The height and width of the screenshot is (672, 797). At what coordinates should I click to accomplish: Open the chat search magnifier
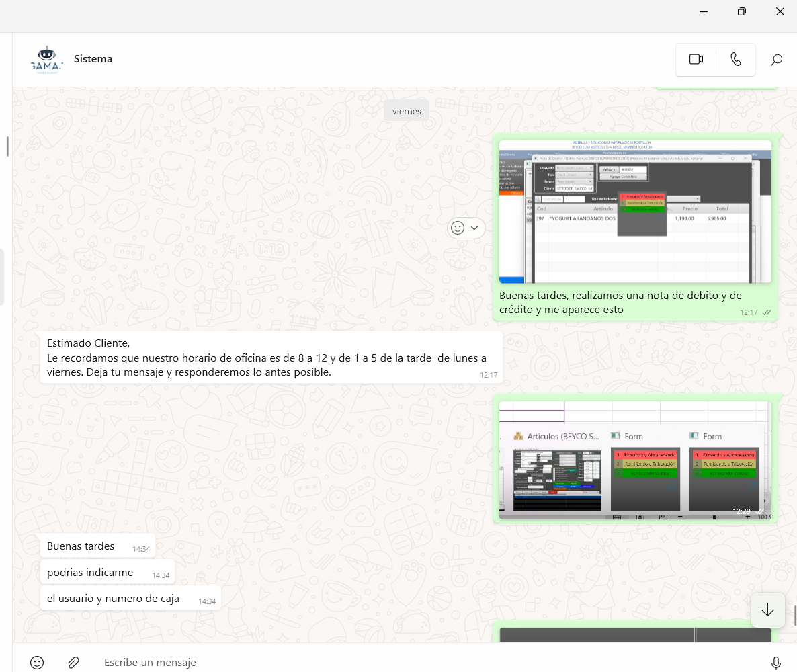pyautogui.click(x=776, y=60)
